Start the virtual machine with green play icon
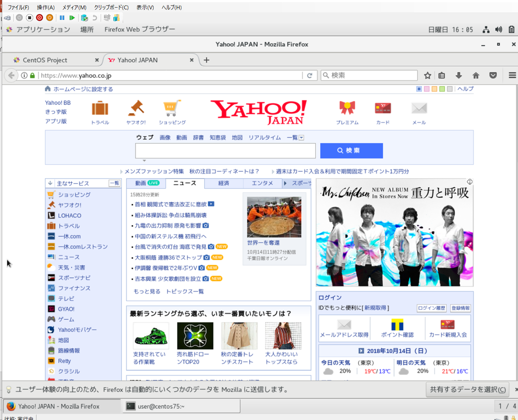The image size is (518, 420). 72,18
